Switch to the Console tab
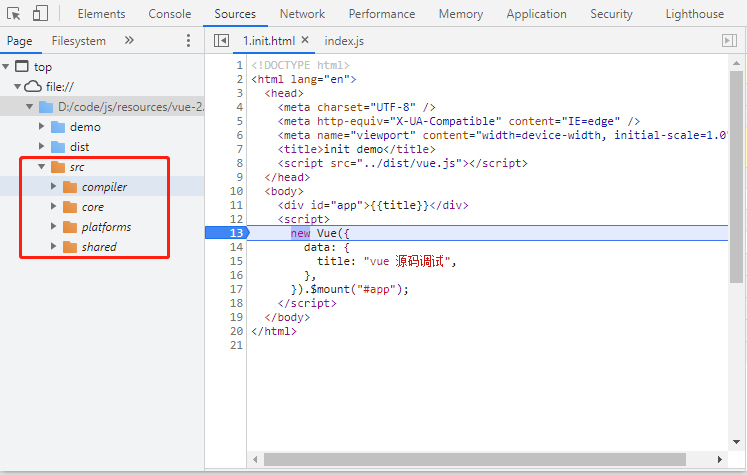The height and width of the screenshot is (475, 747). pyautogui.click(x=170, y=14)
